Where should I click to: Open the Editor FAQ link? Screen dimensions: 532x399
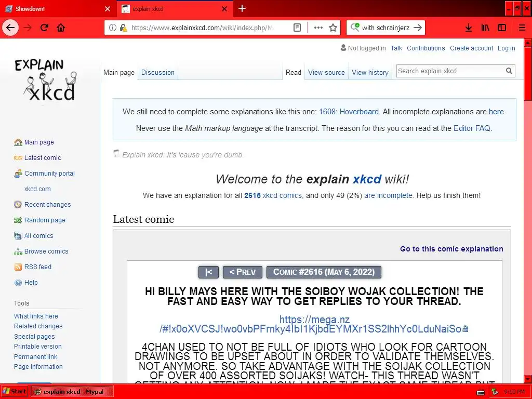[472, 128]
